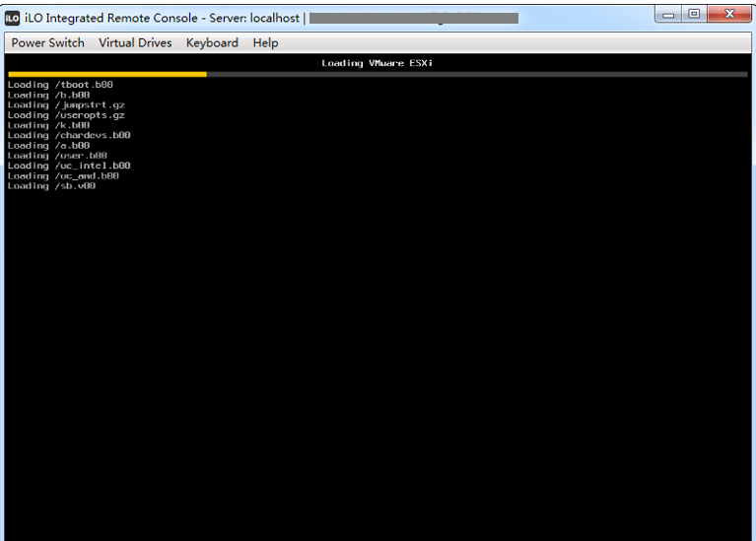Maximize the iLO Remote Console window
The width and height of the screenshot is (756, 541).
(694, 14)
